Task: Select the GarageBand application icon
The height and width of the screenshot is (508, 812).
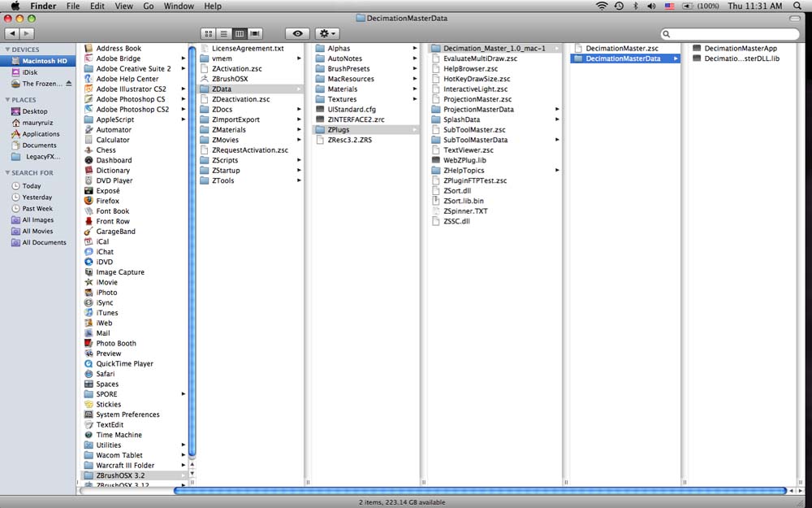Action: click(89, 231)
